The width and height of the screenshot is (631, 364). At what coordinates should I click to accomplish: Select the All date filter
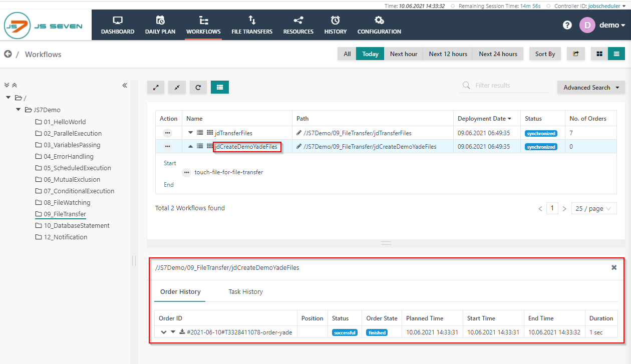tap(347, 54)
